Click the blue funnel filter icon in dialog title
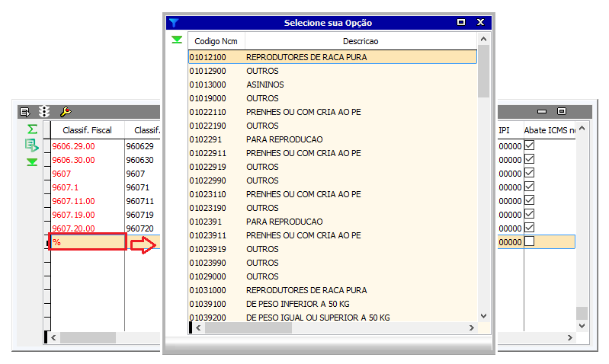 click(x=174, y=23)
